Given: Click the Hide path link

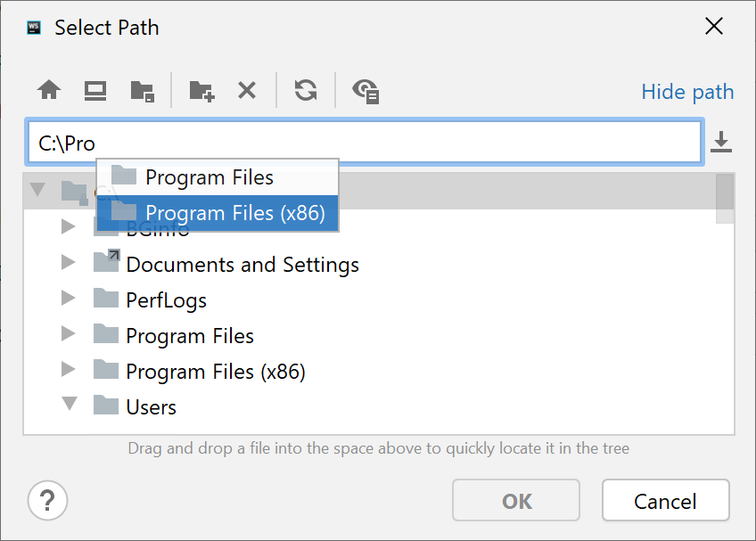Looking at the screenshot, I should pos(687,92).
